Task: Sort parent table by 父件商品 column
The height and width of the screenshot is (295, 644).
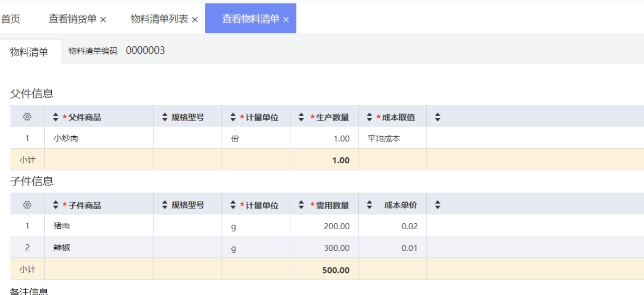Action: tap(56, 117)
